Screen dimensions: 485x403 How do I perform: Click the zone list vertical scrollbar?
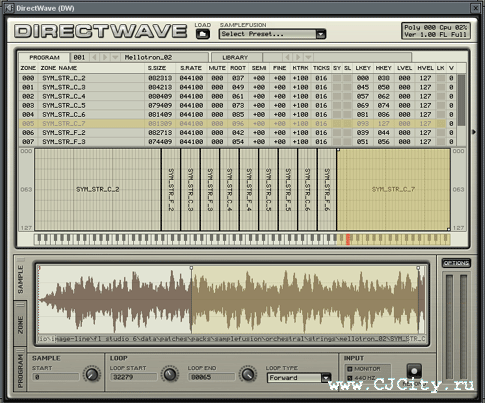pos(461,100)
